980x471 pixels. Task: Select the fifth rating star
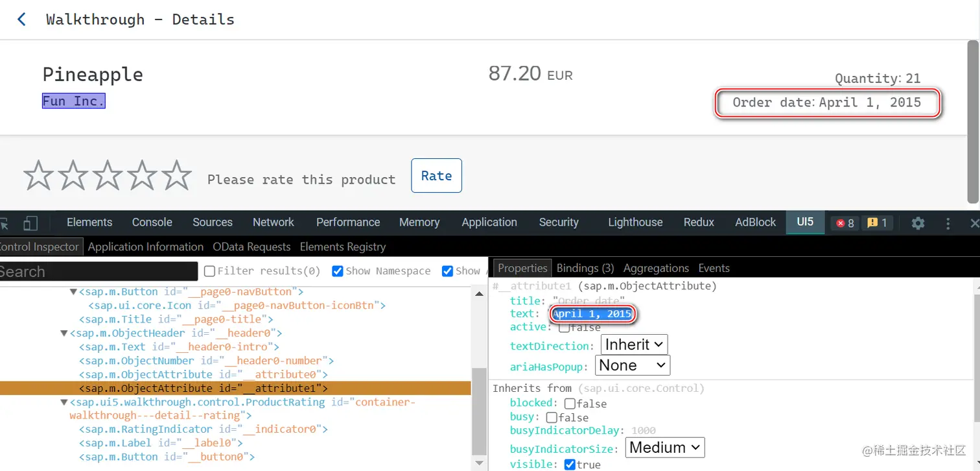(x=176, y=175)
